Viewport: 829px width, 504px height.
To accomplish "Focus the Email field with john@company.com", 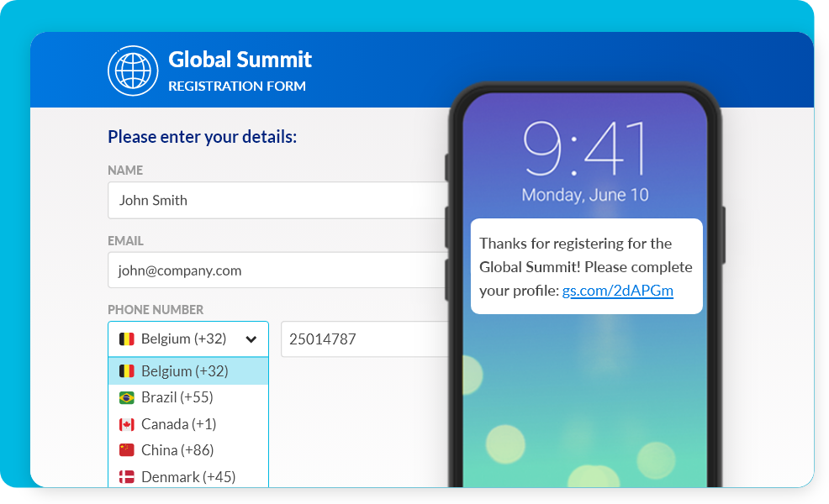I will [x=277, y=270].
